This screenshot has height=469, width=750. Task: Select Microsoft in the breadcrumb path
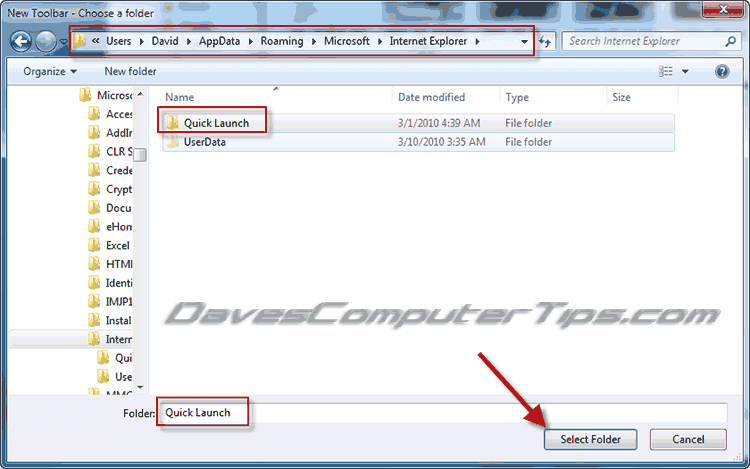tap(347, 41)
